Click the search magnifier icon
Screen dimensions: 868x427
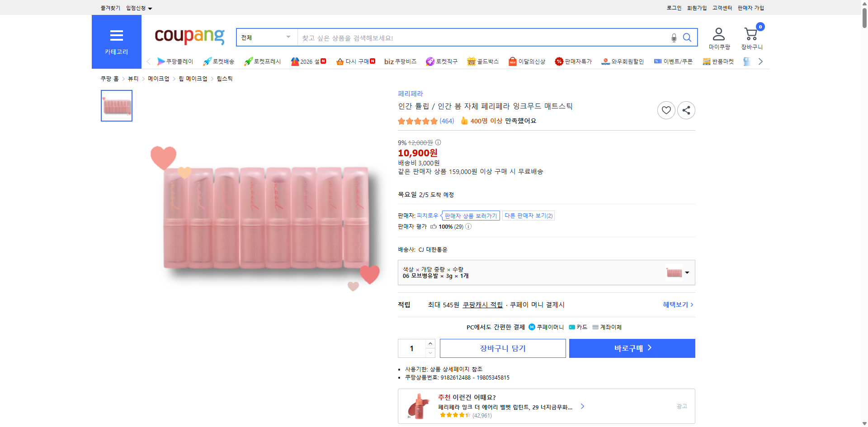click(687, 38)
